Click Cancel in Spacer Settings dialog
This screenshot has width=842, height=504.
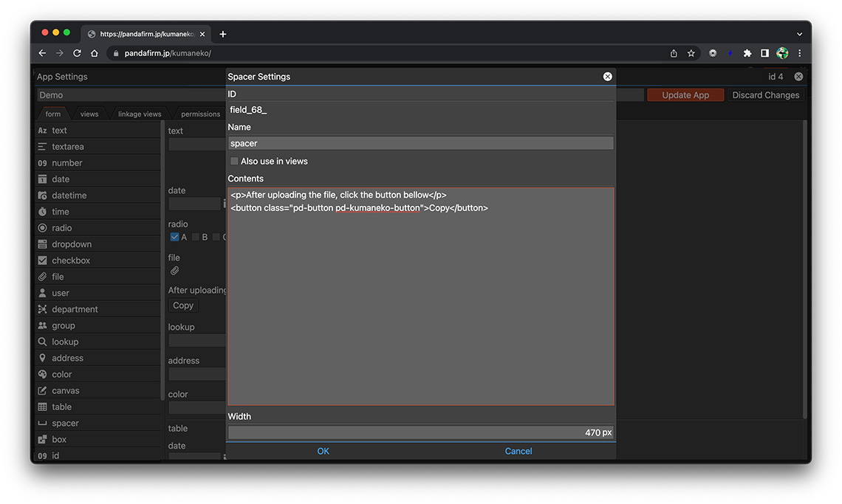518,451
